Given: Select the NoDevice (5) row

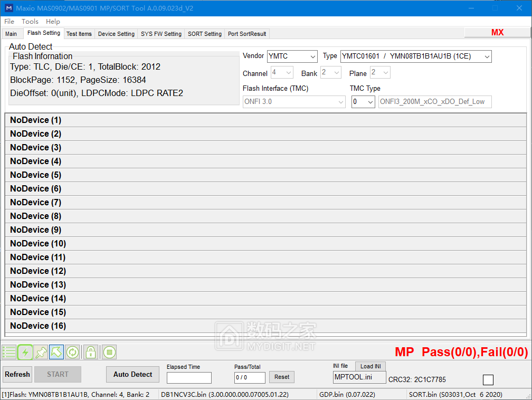Looking at the screenshot, I should click(x=265, y=175).
